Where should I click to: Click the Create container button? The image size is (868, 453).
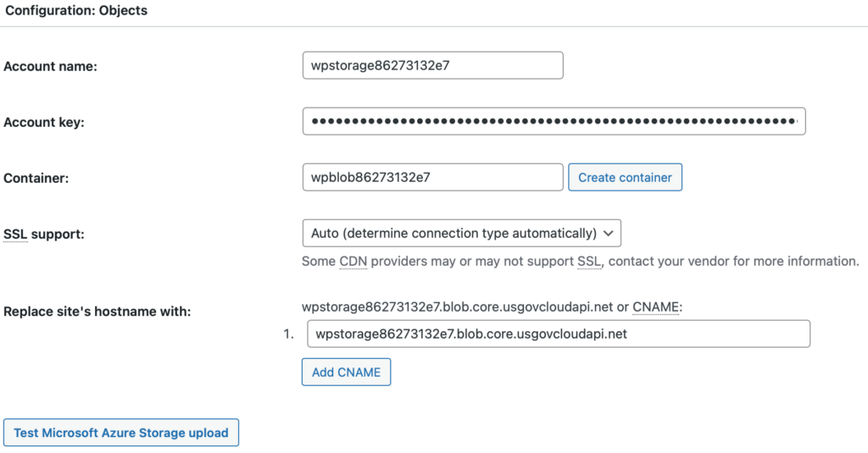pyautogui.click(x=625, y=177)
